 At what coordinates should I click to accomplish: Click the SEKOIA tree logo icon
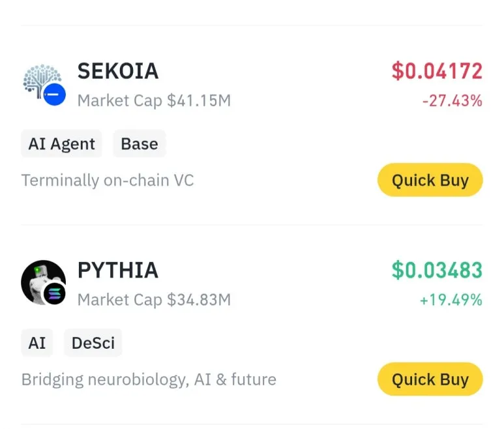point(39,80)
